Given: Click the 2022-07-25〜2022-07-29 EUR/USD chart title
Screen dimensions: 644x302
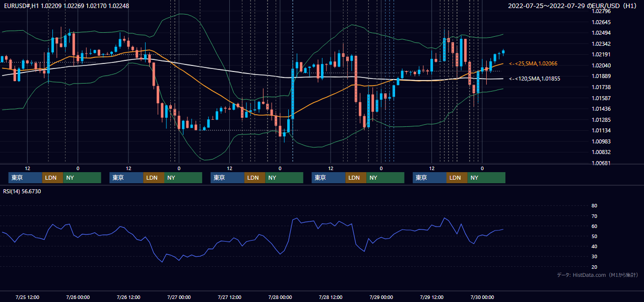Looking at the screenshot, I should [x=573, y=6].
